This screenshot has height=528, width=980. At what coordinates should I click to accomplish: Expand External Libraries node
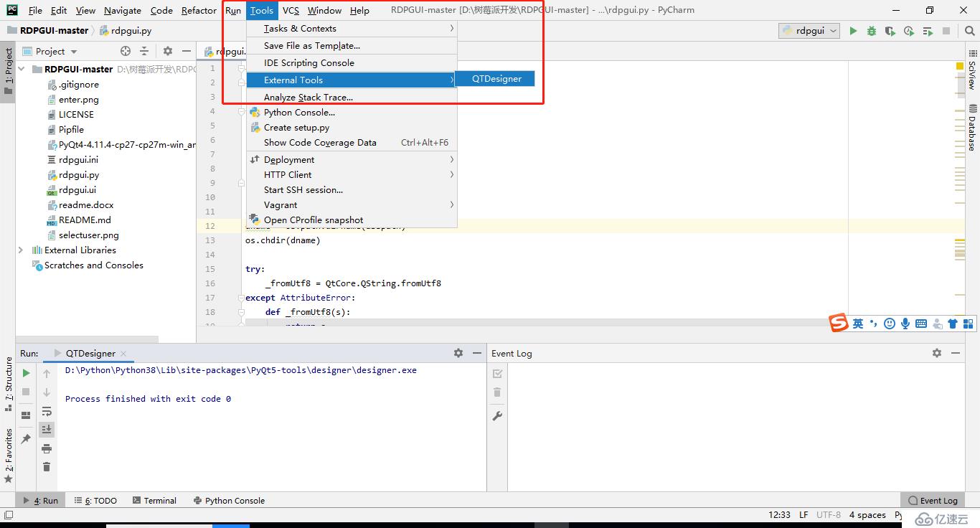click(x=21, y=250)
